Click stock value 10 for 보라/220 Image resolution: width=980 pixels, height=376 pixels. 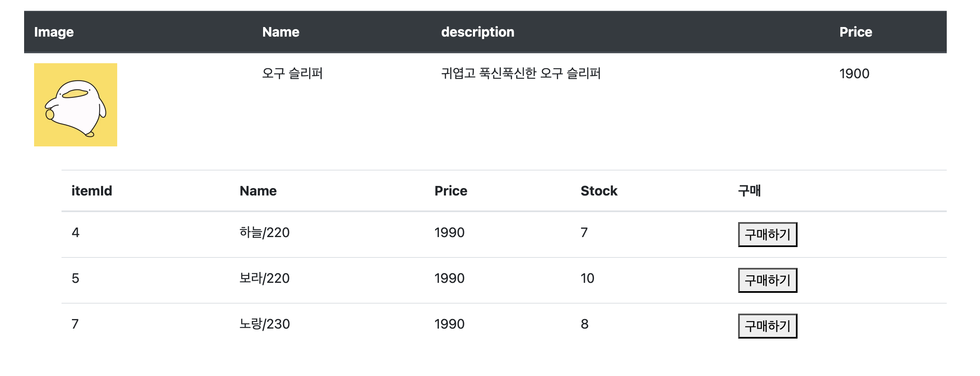coord(587,278)
